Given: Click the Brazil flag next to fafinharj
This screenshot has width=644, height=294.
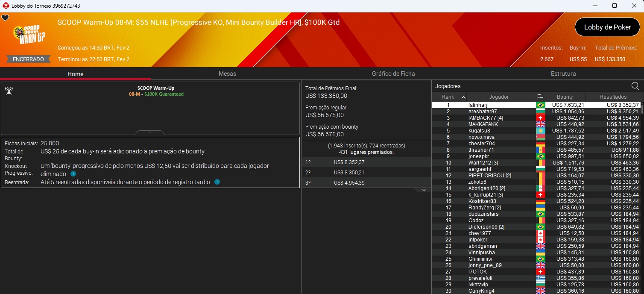Looking at the screenshot, I should click(x=540, y=105).
